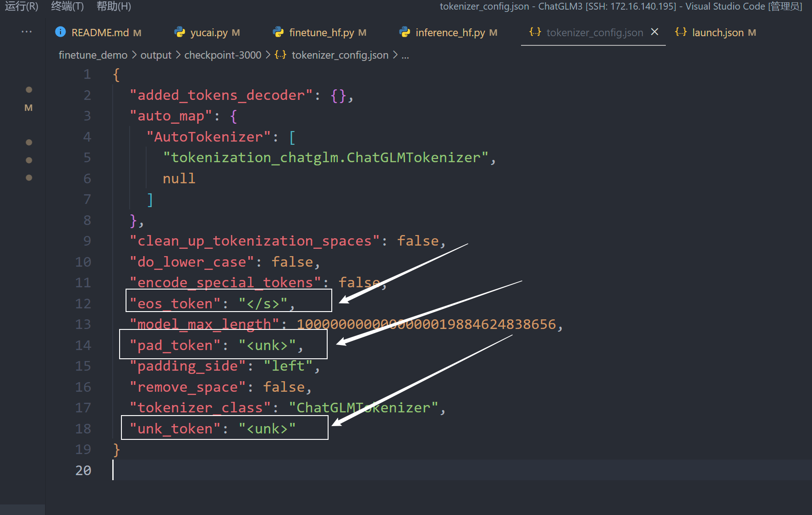Click the output breadcrumb segment

click(x=156, y=55)
